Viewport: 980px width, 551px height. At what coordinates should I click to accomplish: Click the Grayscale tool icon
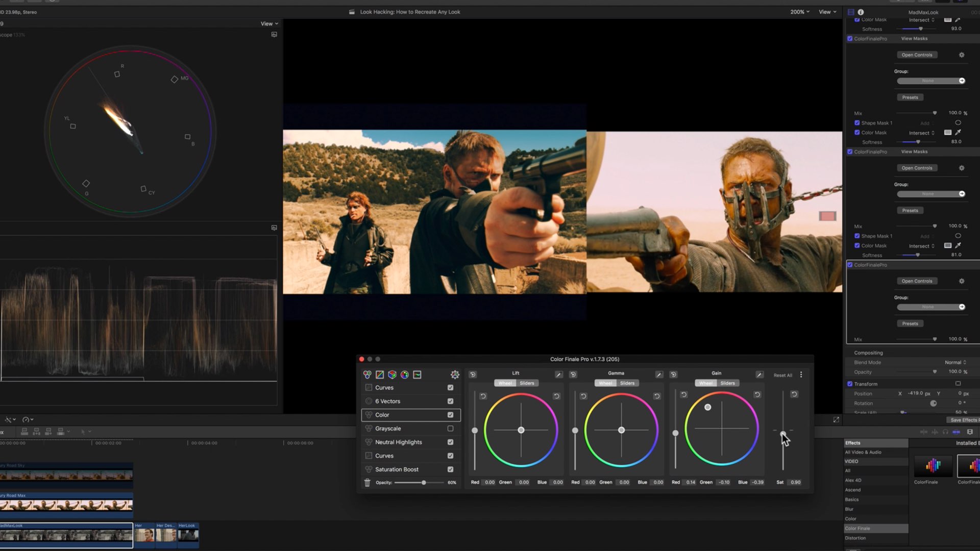pos(369,429)
